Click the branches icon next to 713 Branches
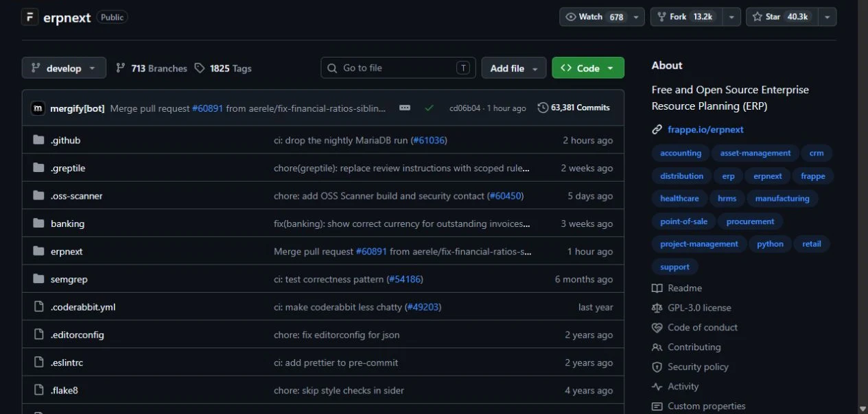This screenshot has width=868, height=414. (x=121, y=68)
